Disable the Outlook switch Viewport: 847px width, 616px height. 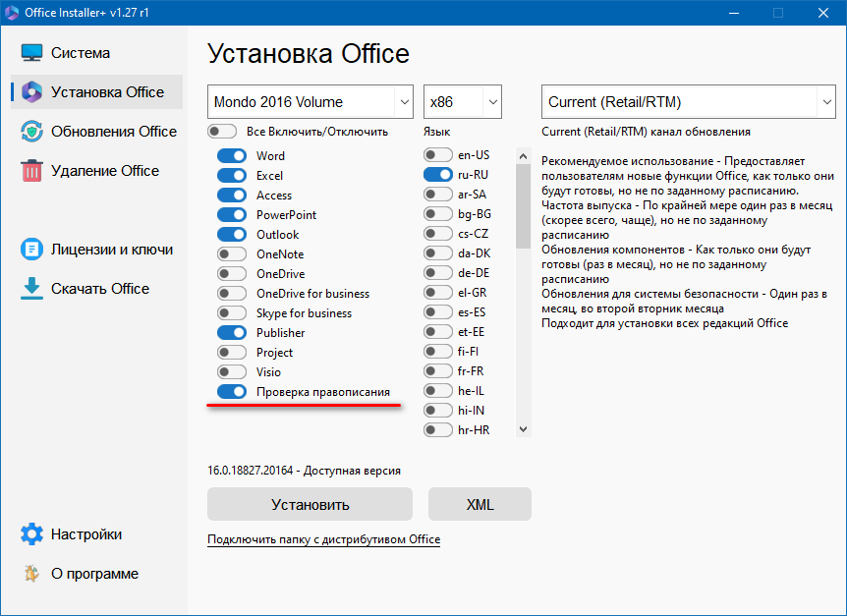click(232, 234)
